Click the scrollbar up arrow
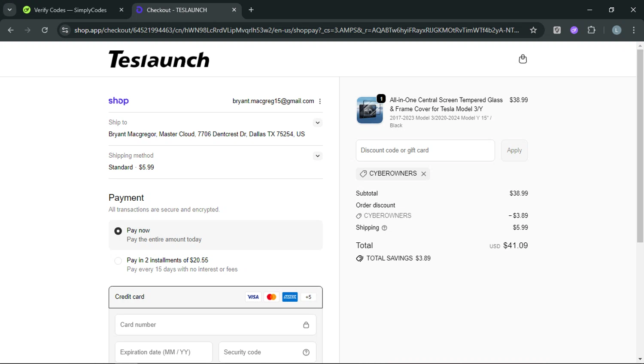This screenshot has height=364, width=644. point(640,46)
